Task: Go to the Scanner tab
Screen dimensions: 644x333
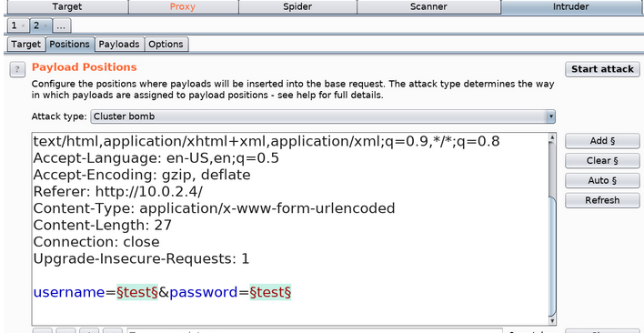Action: click(x=428, y=6)
